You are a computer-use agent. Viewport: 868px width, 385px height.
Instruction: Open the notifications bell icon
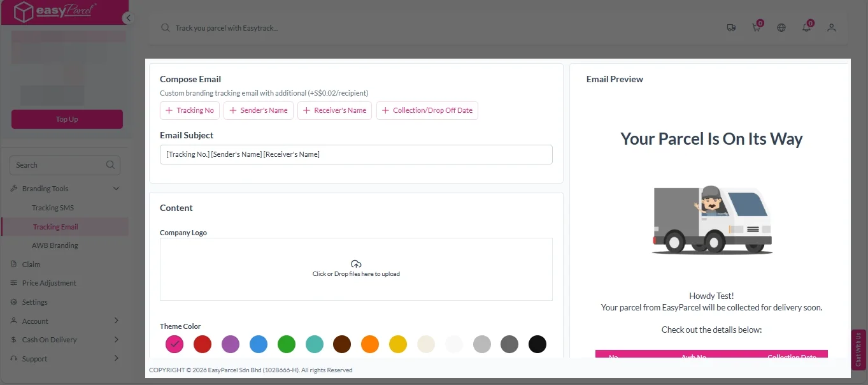pyautogui.click(x=806, y=28)
